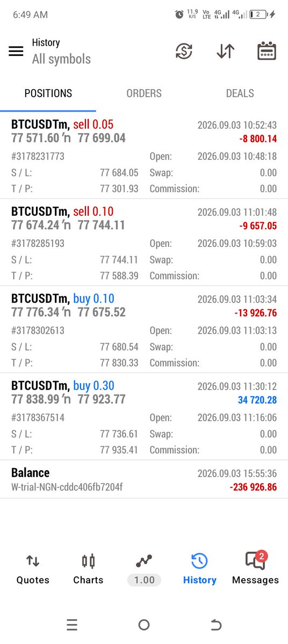Image resolution: width=288 pixels, height=644 pixels.
Task: Switch to the DEALS tab
Action: coord(240,93)
